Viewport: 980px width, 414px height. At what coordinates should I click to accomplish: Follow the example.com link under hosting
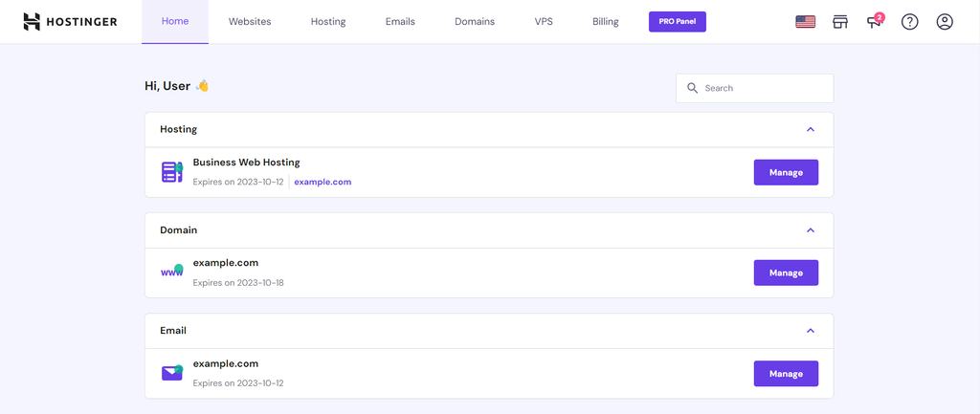323,182
